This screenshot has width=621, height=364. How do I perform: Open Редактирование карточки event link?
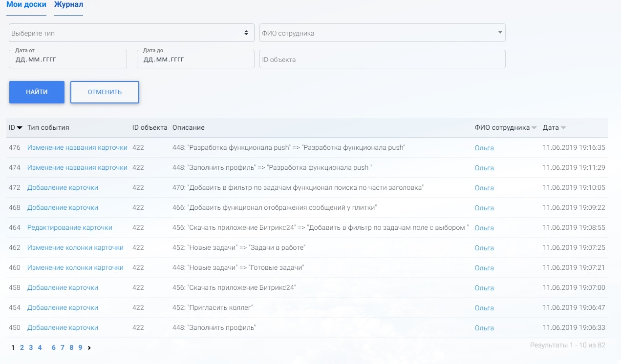(x=70, y=228)
